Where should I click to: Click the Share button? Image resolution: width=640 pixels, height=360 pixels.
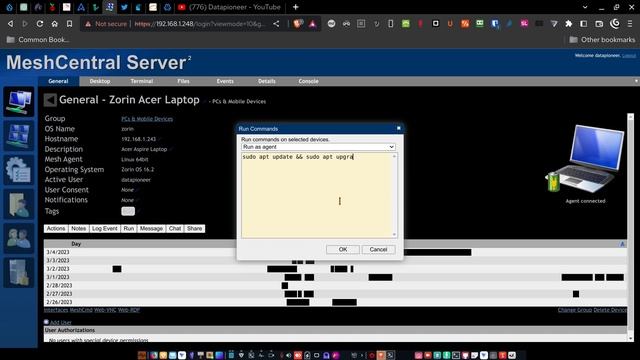click(195, 229)
